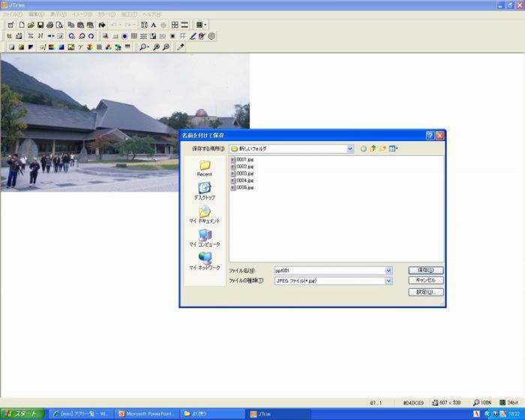Go to マイ ドキュメント in save dialog
Screen dimensions: 525x420
click(x=205, y=214)
